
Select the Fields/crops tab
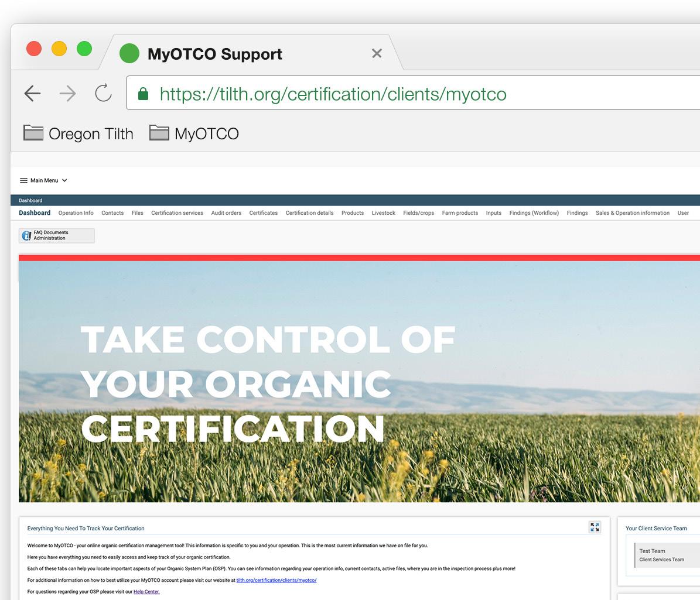419,213
